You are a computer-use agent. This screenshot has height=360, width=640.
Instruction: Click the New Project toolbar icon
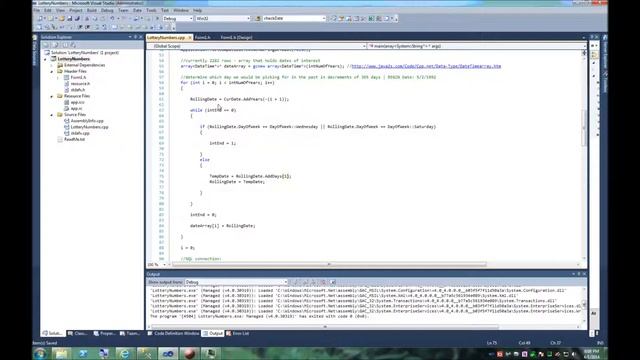pyautogui.click(x=40, y=18)
